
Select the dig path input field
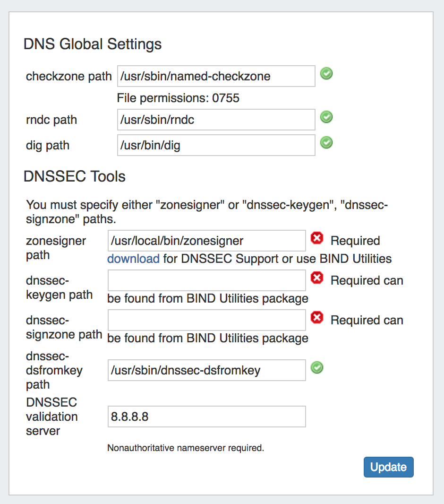(216, 145)
